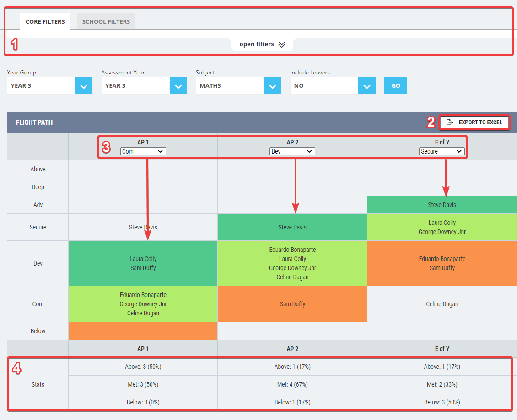
Task: Click George Downey-Jnr in E of Y Secure cell
Action: point(442,232)
